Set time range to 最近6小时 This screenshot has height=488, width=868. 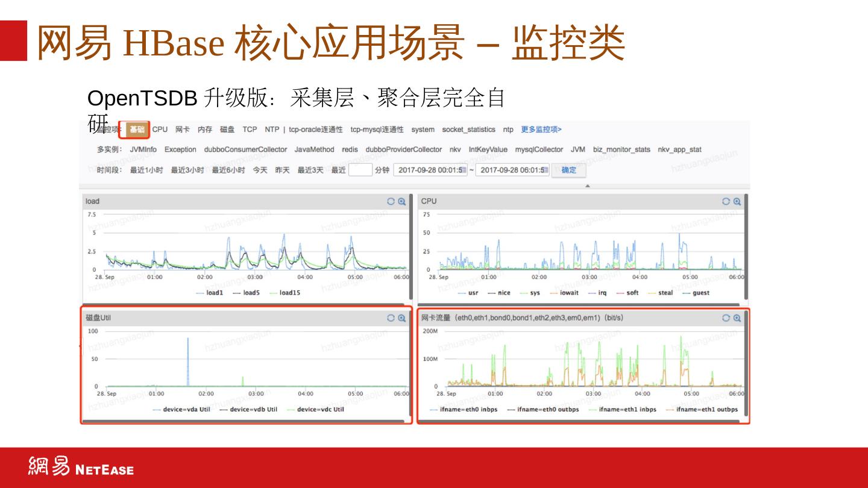click(x=228, y=170)
